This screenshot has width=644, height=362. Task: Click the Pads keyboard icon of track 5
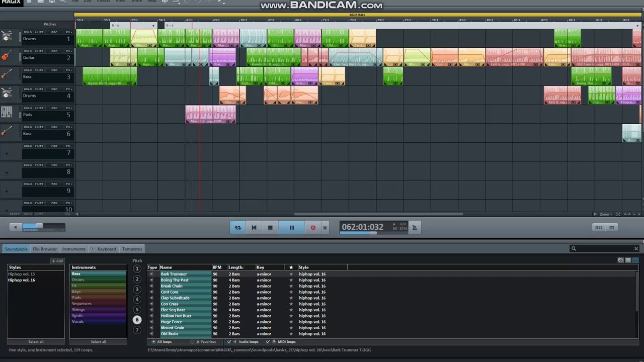coord(7,113)
